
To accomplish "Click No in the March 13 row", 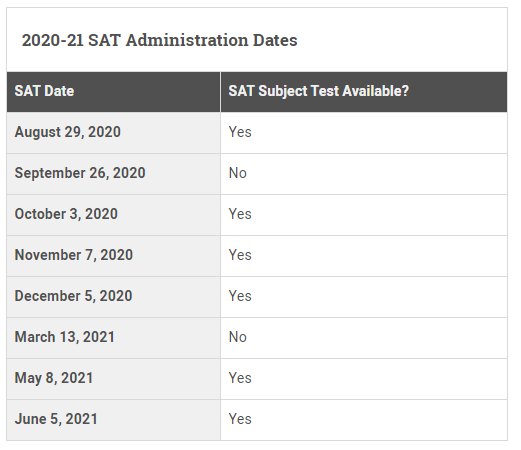I will click(238, 337).
